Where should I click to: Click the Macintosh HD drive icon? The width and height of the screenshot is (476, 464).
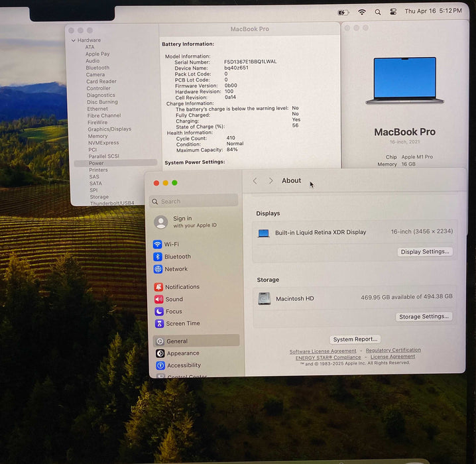click(x=265, y=298)
